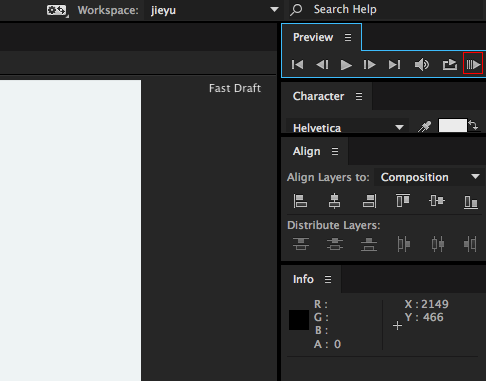
Task: Open the Helvetica font family dropdown
Action: 347,127
